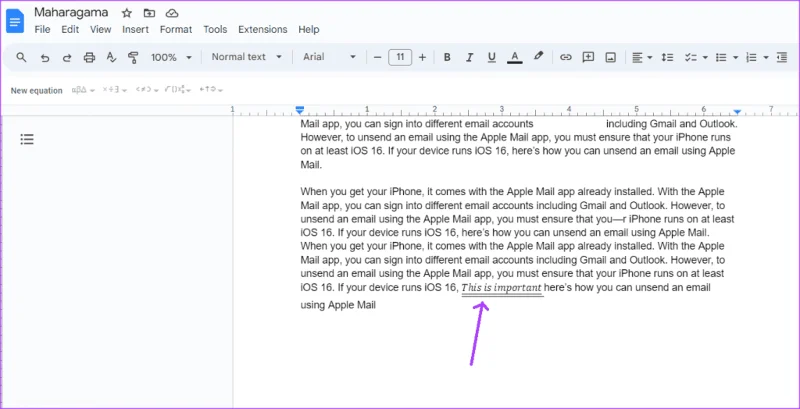Show the document outline

[27, 139]
